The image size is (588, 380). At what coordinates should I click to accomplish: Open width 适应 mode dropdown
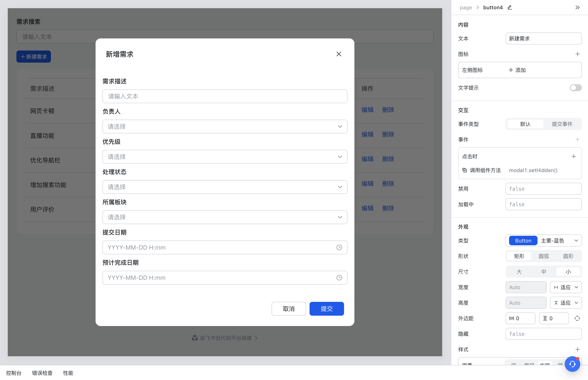[x=566, y=287]
